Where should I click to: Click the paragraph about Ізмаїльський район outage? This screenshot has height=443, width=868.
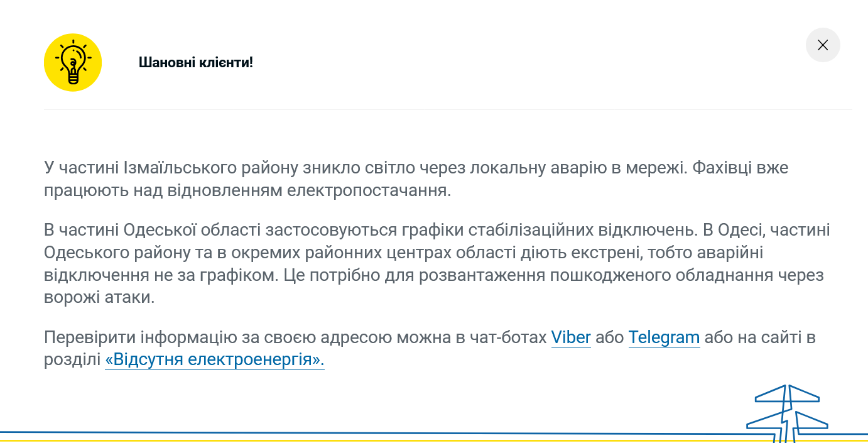coord(415,178)
